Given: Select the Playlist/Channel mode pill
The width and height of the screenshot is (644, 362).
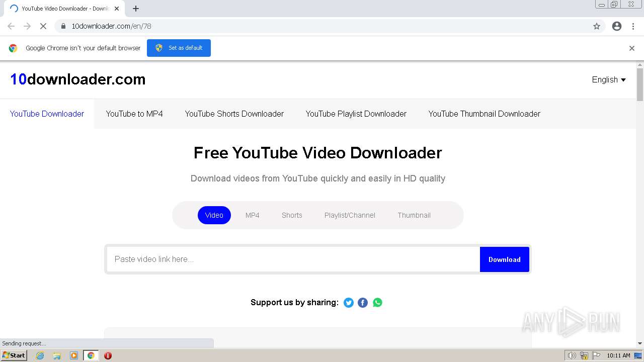Looking at the screenshot, I should (x=350, y=215).
